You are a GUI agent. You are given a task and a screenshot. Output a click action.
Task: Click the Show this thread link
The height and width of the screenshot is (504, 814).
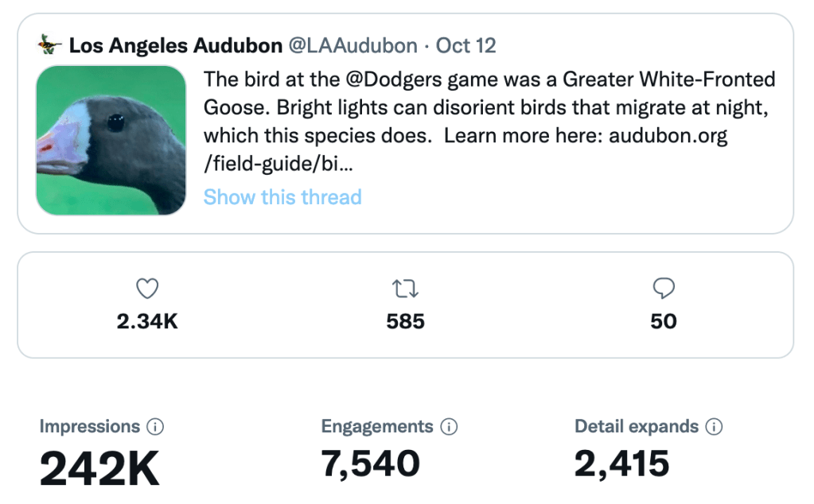coord(282,197)
